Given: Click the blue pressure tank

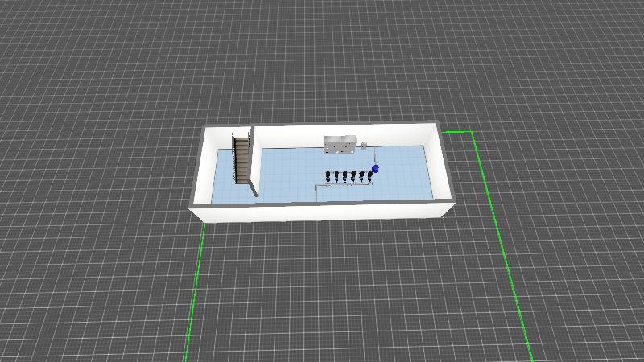Looking at the screenshot, I should [x=375, y=169].
